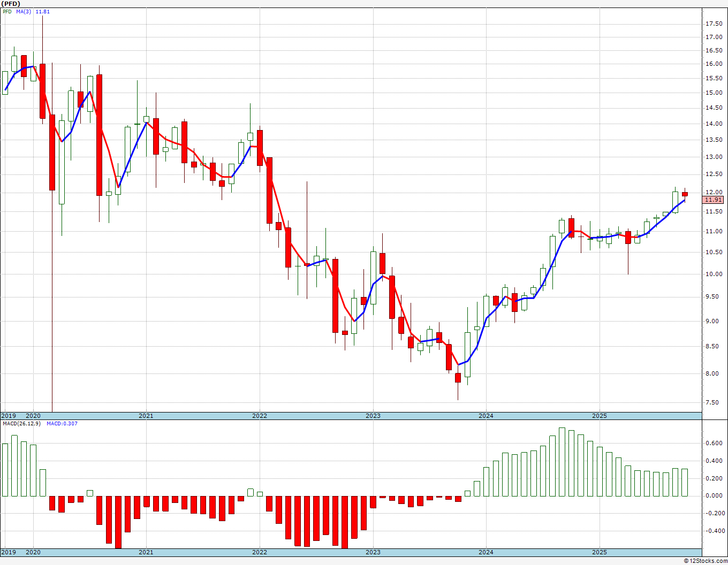The height and width of the screenshot is (565, 728).
Task: Select the MACD:0.307 value label
Action: [62, 424]
